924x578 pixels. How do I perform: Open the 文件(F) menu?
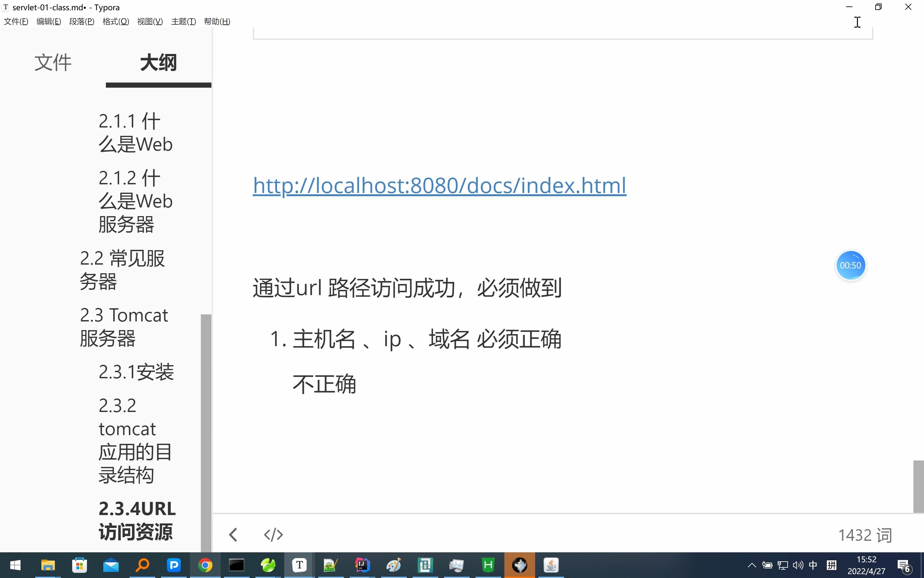pyautogui.click(x=16, y=22)
